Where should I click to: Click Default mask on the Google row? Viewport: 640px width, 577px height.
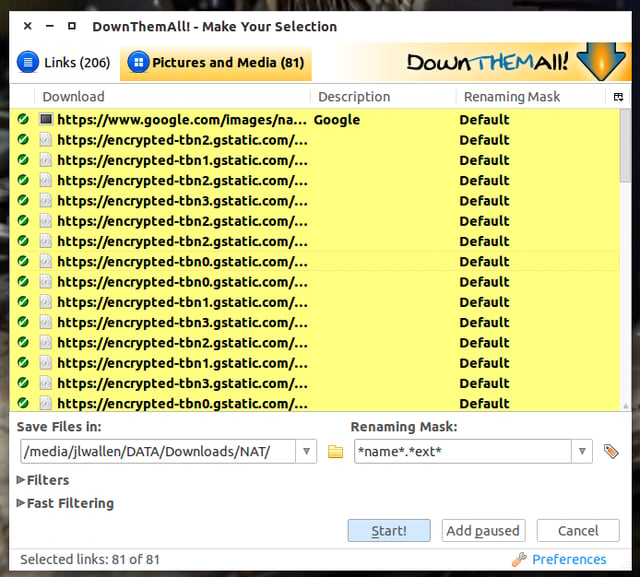tap(484, 120)
